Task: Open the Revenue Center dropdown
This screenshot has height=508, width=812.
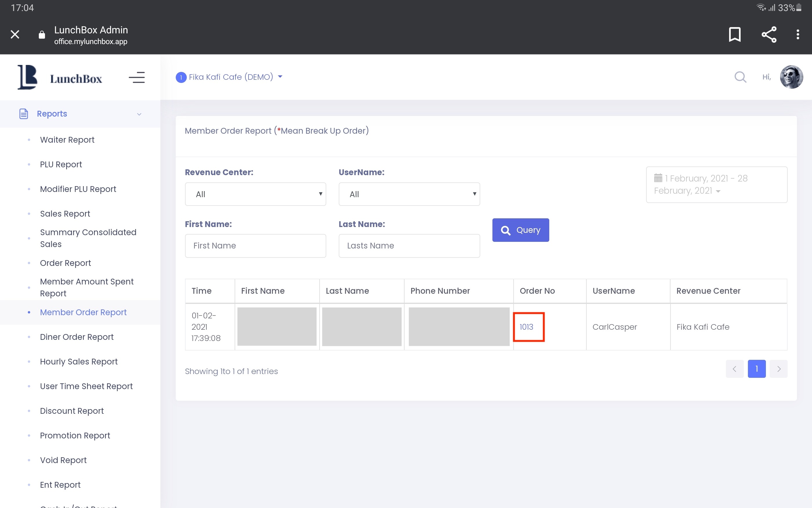Action: 255,194
